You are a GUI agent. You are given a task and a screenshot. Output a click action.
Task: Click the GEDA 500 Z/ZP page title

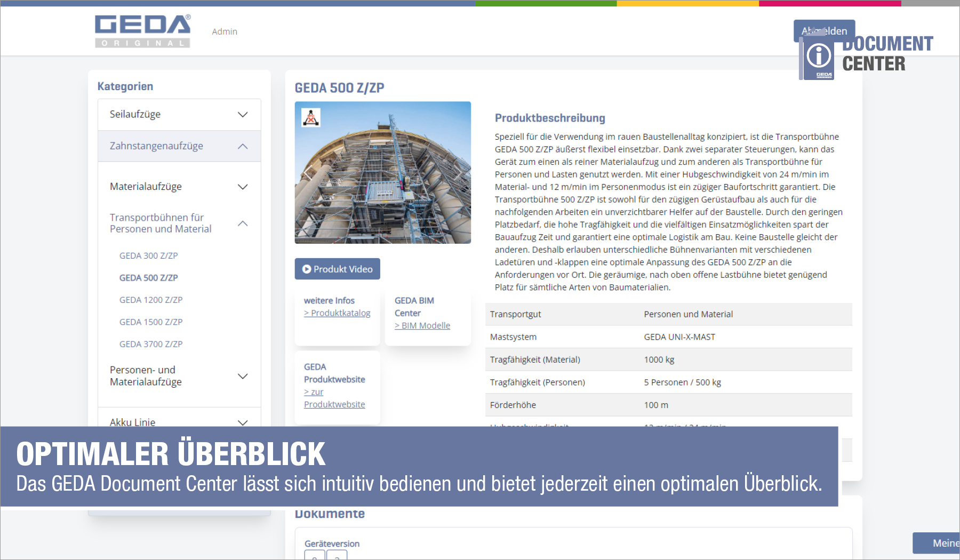tap(339, 88)
